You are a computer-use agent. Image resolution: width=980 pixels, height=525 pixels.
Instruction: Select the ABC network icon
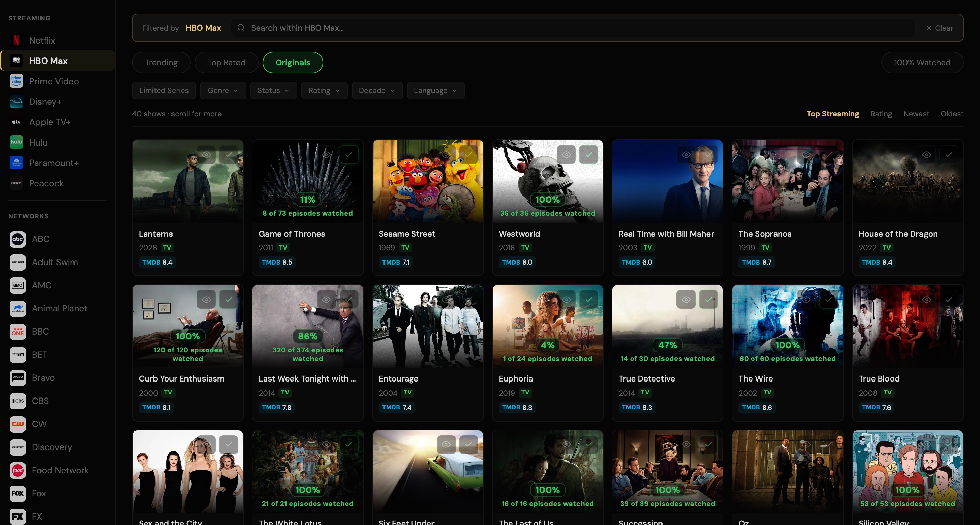pos(17,239)
